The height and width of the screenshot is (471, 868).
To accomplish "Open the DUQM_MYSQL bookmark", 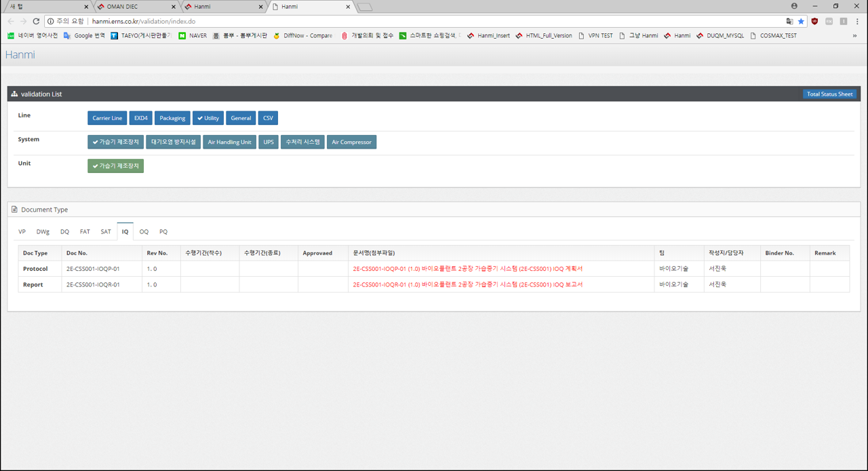I will pos(720,35).
